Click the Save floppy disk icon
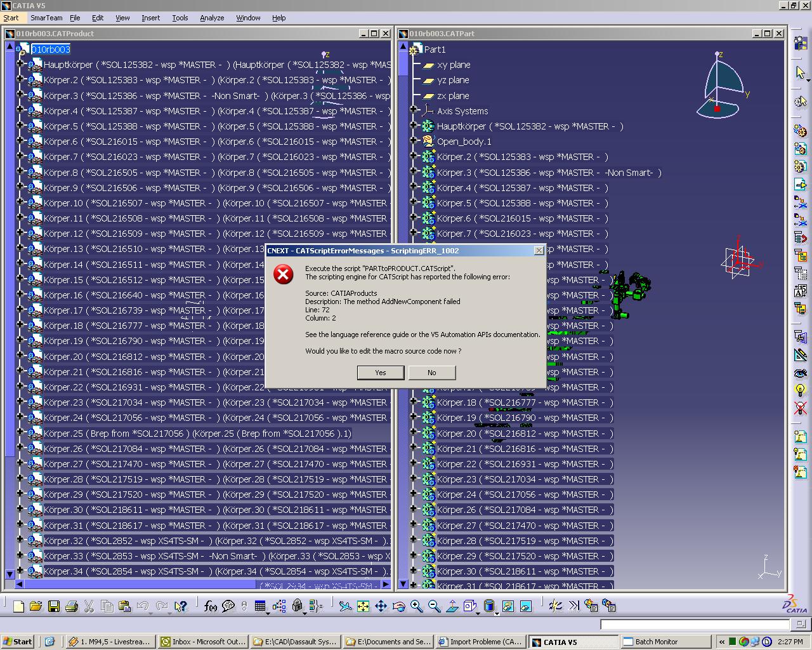 tap(54, 606)
